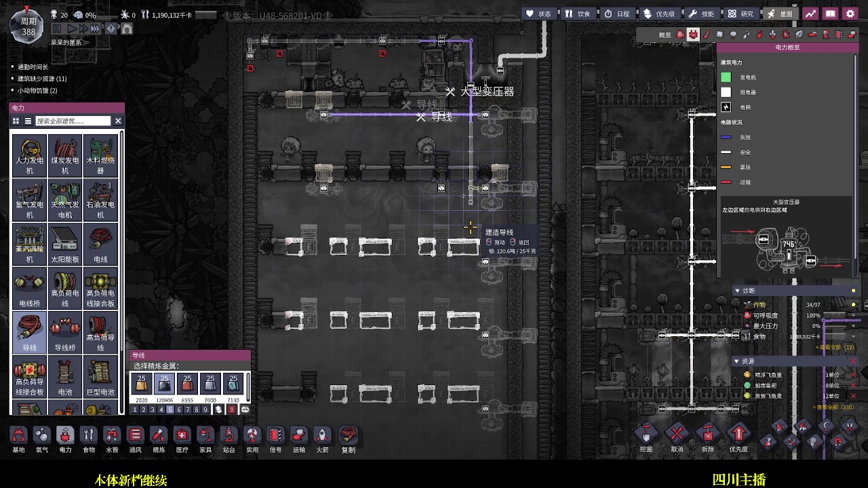Open the 饮食 consumables tab
The height and width of the screenshot is (488, 868).
pyautogui.click(x=578, y=14)
